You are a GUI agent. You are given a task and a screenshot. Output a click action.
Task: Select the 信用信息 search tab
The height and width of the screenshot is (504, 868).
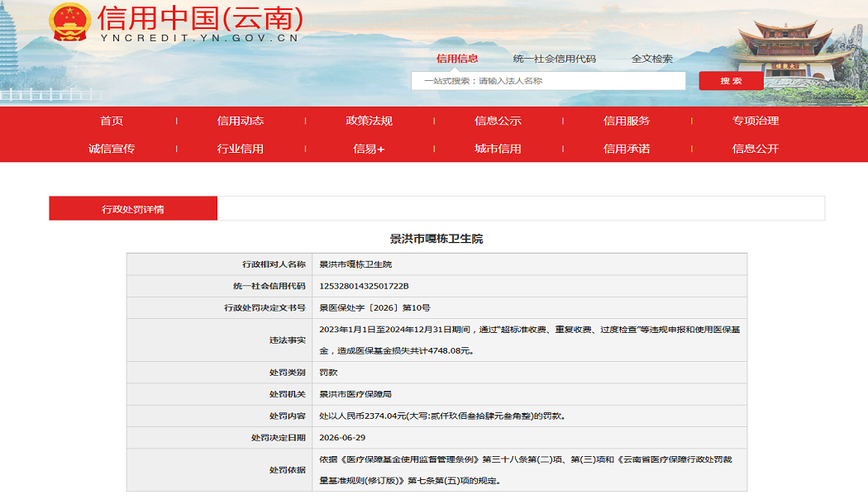point(456,59)
